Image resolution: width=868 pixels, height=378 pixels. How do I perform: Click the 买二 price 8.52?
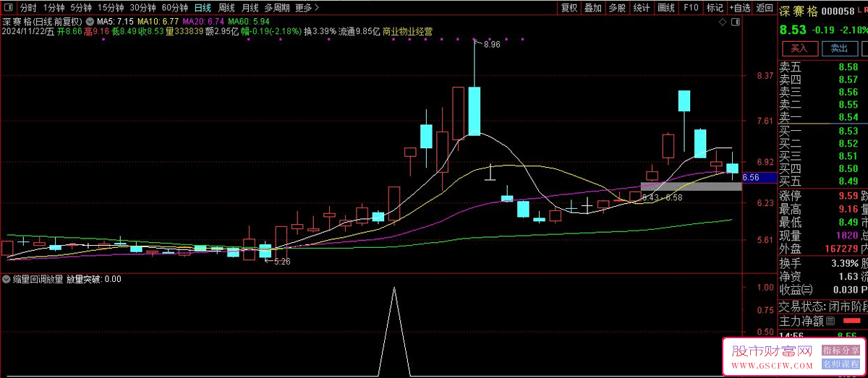848,143
